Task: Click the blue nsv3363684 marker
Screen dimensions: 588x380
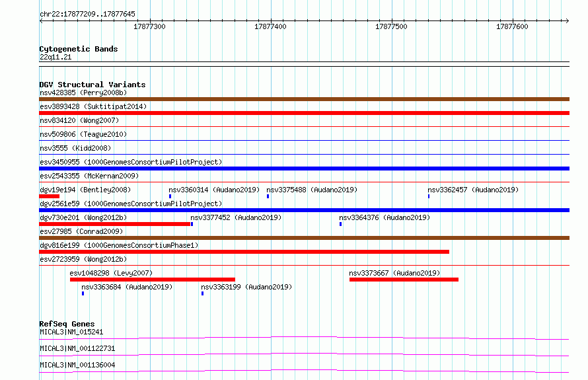Action: point(83,293)
